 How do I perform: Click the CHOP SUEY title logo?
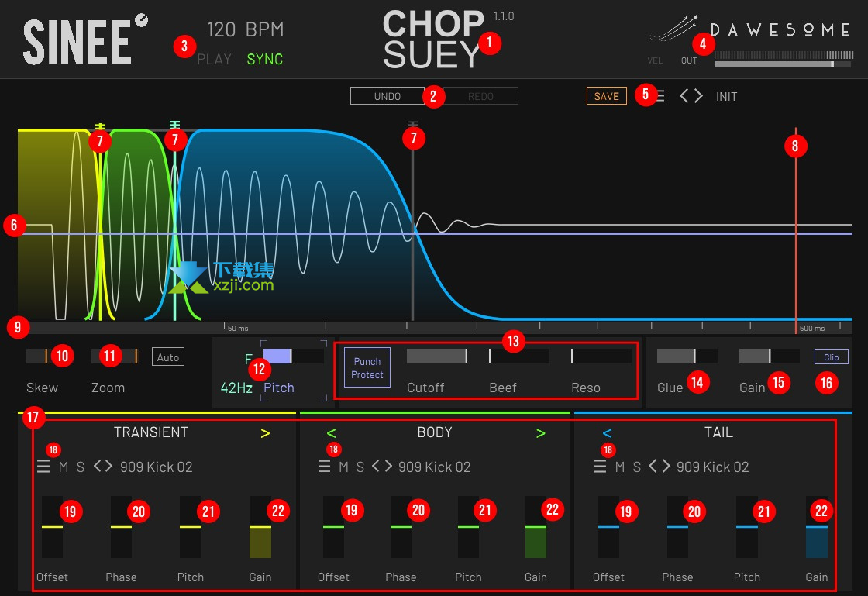coord(432,40)
